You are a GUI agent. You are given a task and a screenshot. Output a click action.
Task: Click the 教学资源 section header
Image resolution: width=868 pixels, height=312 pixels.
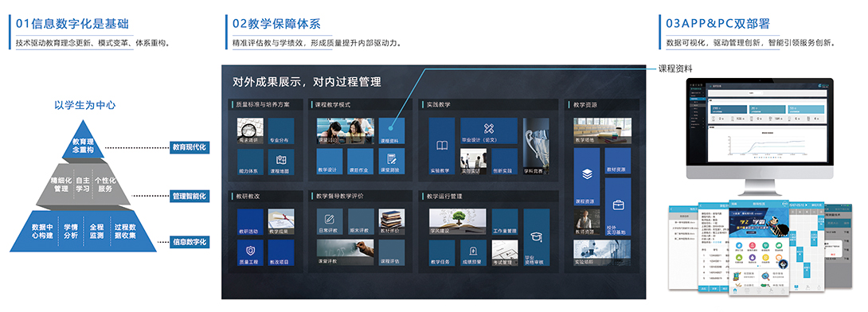(x=602, y=104)
